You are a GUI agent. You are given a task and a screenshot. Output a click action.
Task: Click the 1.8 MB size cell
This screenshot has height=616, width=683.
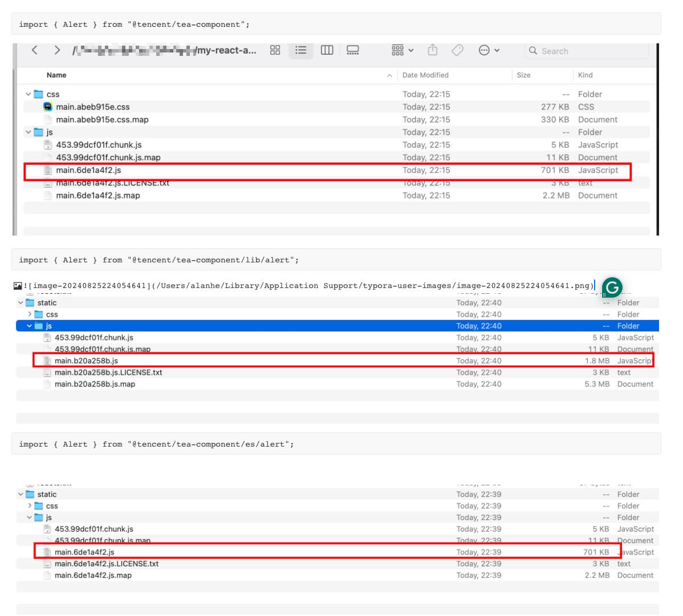tap(597, 360)
